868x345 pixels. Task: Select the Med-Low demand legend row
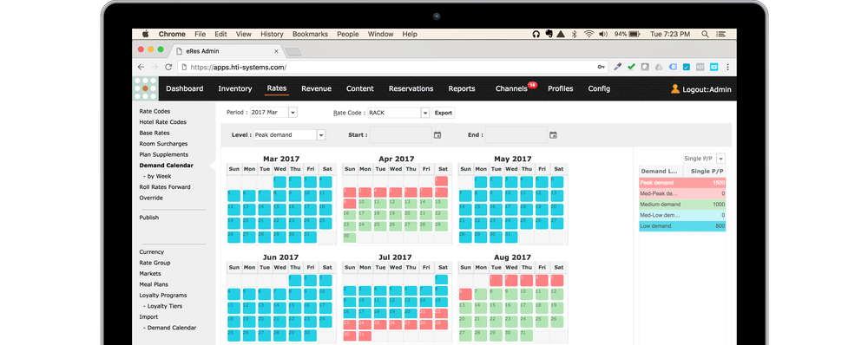coord(682,215)
